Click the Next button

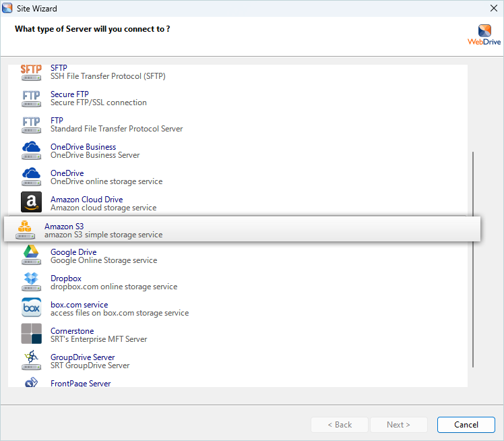398,425
